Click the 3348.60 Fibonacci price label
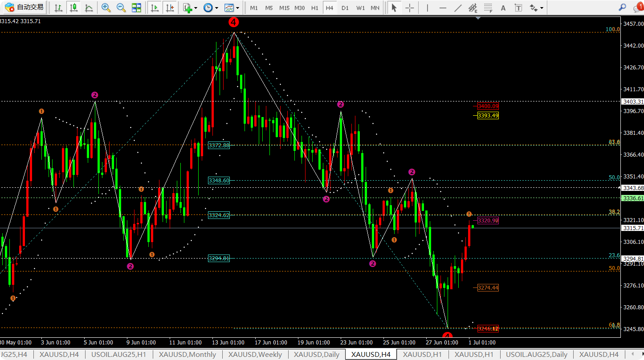Viewport: 644px width, 360px height. (219, 181)
